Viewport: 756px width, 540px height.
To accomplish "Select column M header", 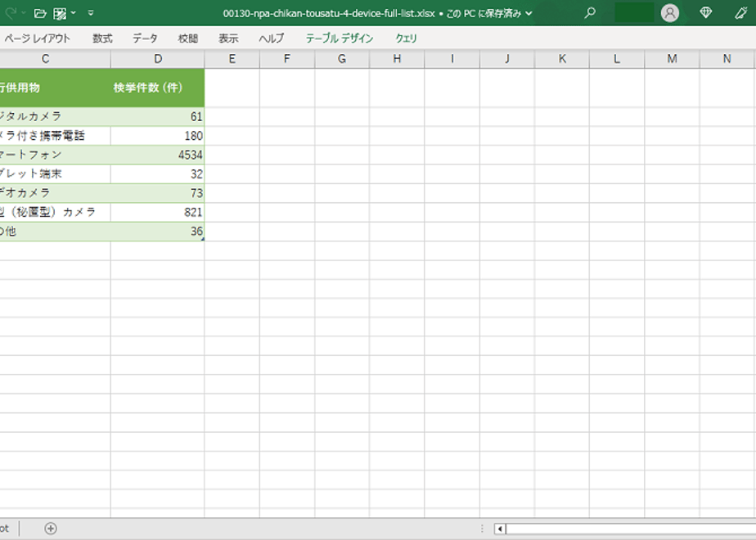I will [x=672, y=59].
